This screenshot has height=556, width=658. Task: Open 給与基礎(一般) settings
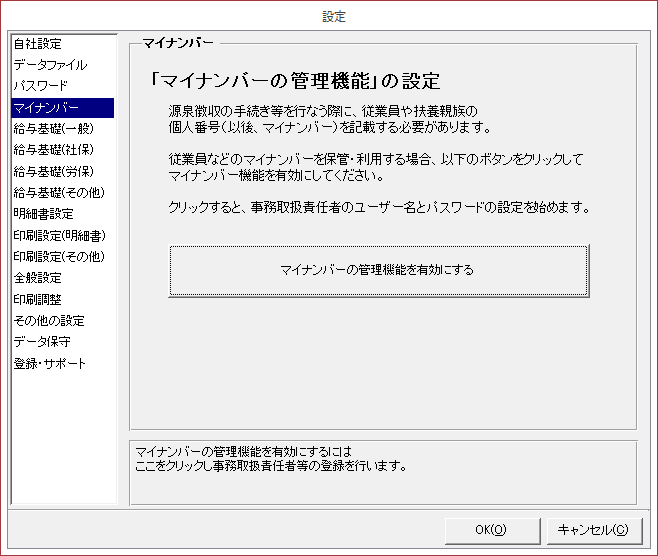[x=53, y=129]
